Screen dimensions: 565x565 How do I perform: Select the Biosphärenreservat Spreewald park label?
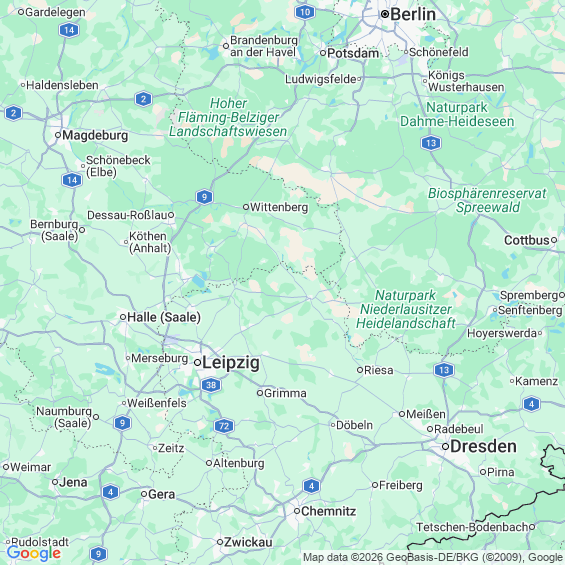(487, 200)
